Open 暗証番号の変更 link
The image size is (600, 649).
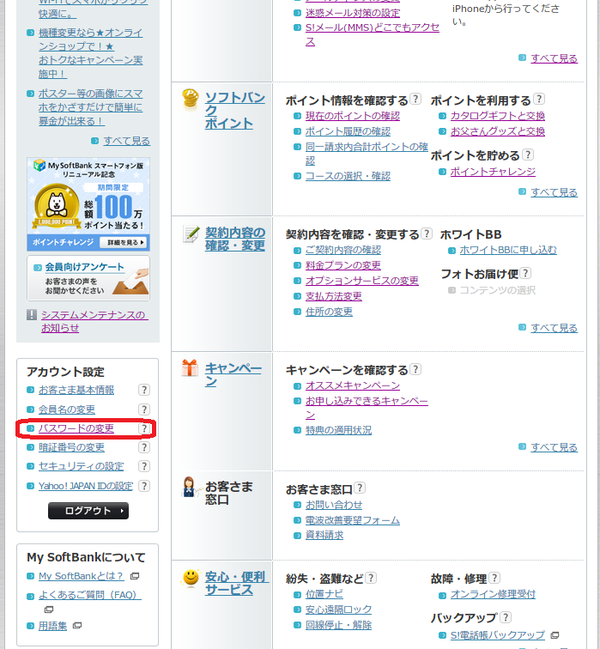pos(72,447)
